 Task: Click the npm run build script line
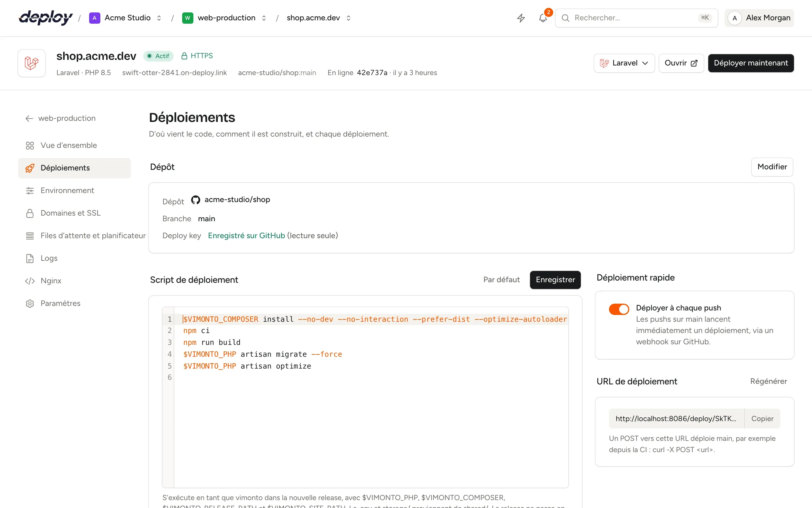(x=212, y=342)
